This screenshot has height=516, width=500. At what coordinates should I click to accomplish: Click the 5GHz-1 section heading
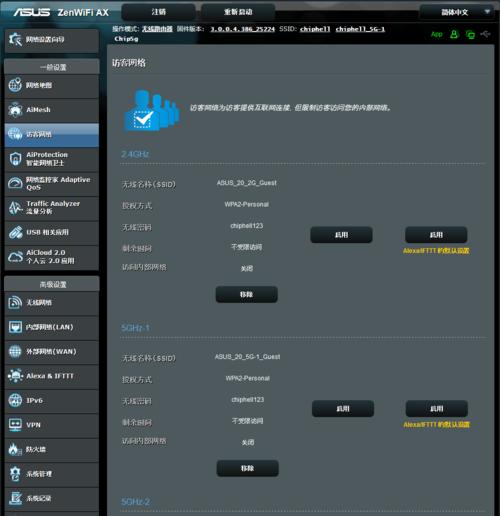tap(135, 328)
